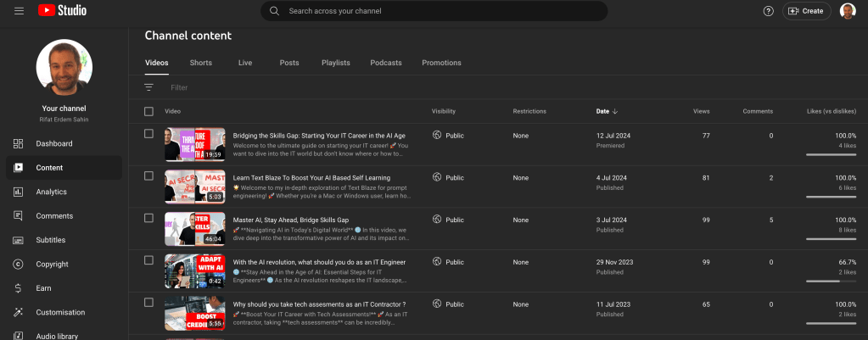Click the filter lines icon
This screenshot has width=868, height=340.
[148, 87]
